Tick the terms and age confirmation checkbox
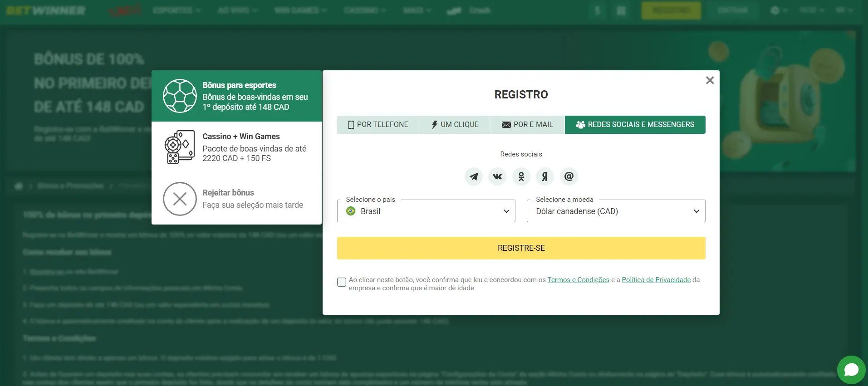This screenshot has width=868, height=386. pyautogui.click(x=342, y=282)
